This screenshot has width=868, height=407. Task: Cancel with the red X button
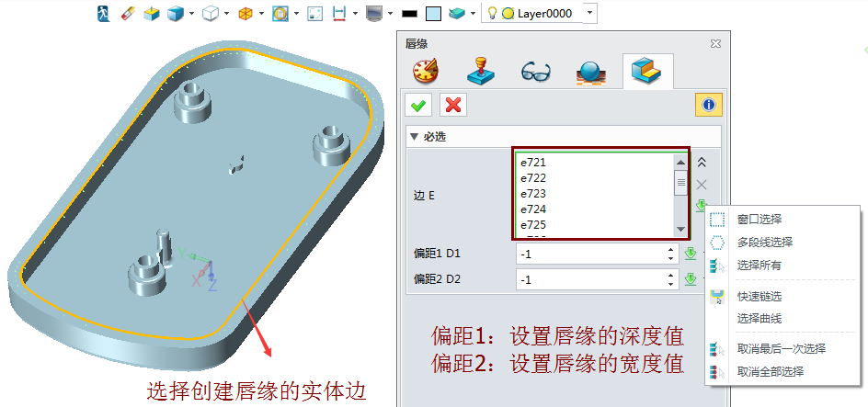coord(452,105)
